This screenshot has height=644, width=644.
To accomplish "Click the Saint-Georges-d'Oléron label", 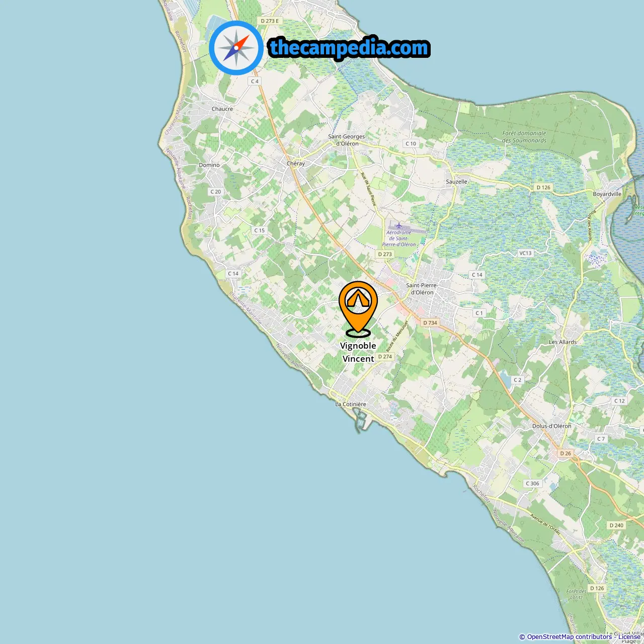I will coord(347,140).
